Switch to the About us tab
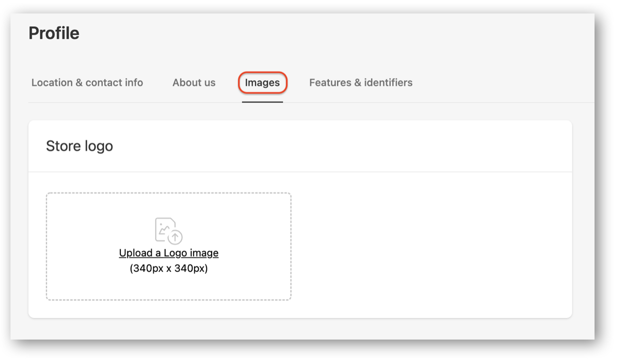Screen dimensions: 620x364 [194, 83]
